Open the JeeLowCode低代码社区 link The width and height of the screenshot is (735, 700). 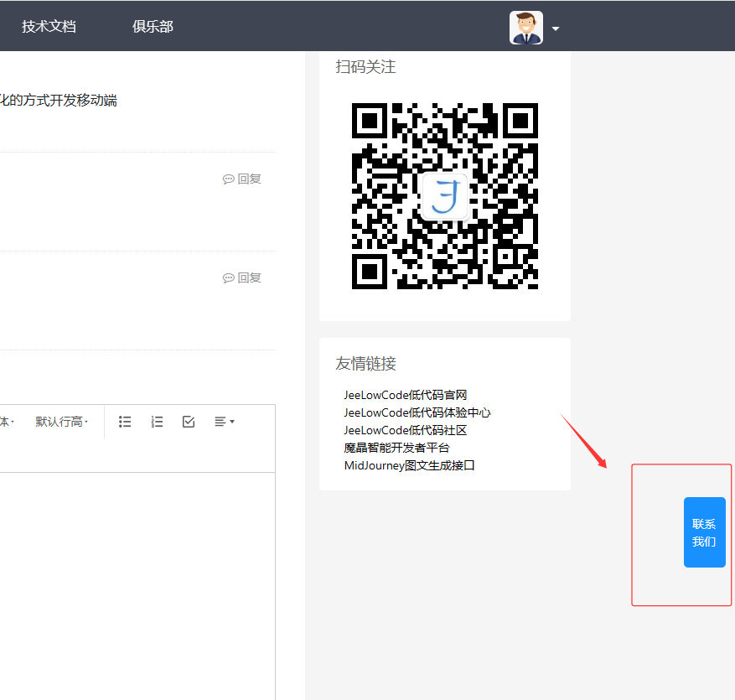[x=405, y=430]
